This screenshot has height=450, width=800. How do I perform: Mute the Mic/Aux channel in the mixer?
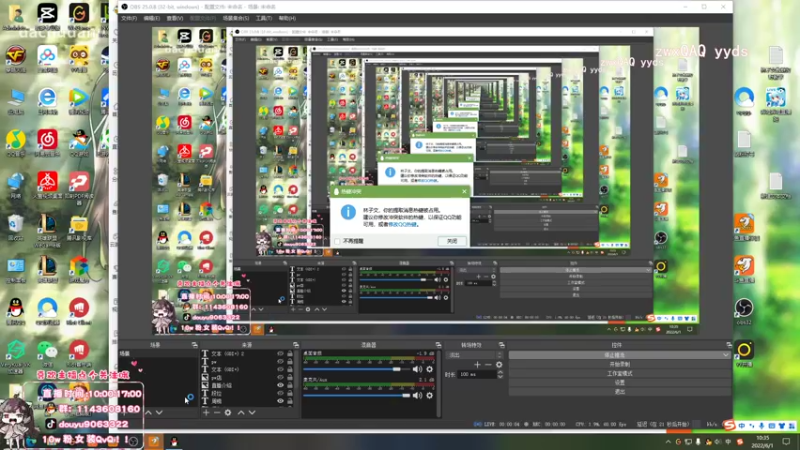click(x=417, y=395)
